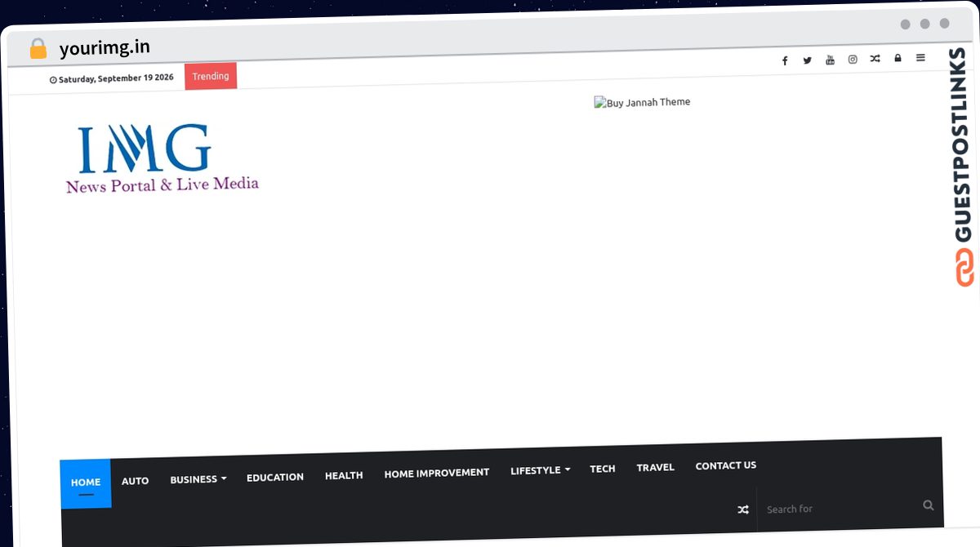Open the Facebook social icon

pyautogui.click(x=785, y=61)
